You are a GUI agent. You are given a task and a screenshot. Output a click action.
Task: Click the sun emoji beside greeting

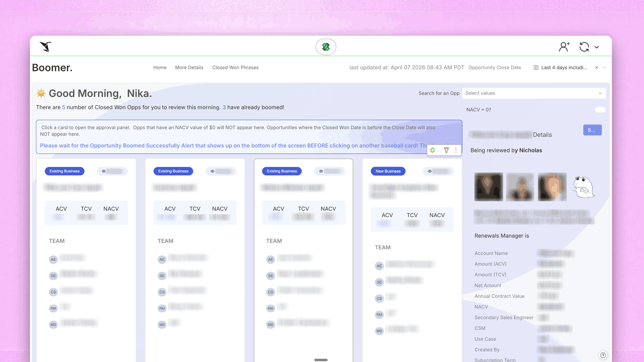41,93
